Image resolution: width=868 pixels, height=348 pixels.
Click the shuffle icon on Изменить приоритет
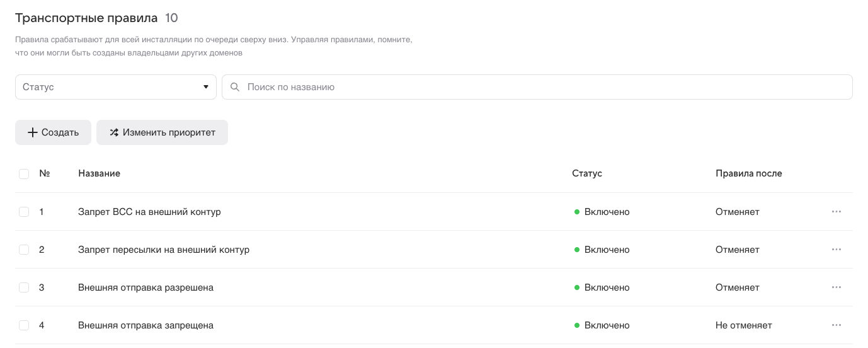114,132
